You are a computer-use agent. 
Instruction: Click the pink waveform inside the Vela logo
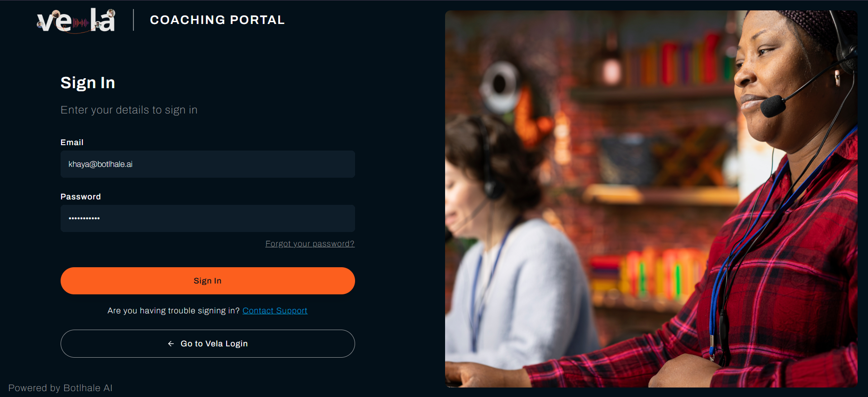pyautogui.click(x=81, y=23)
